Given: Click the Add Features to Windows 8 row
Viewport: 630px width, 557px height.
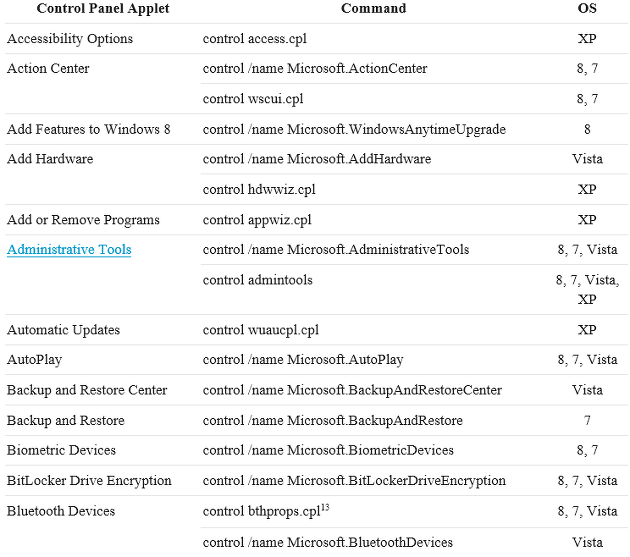Looking at the screenshot, I should pos(317,129).
